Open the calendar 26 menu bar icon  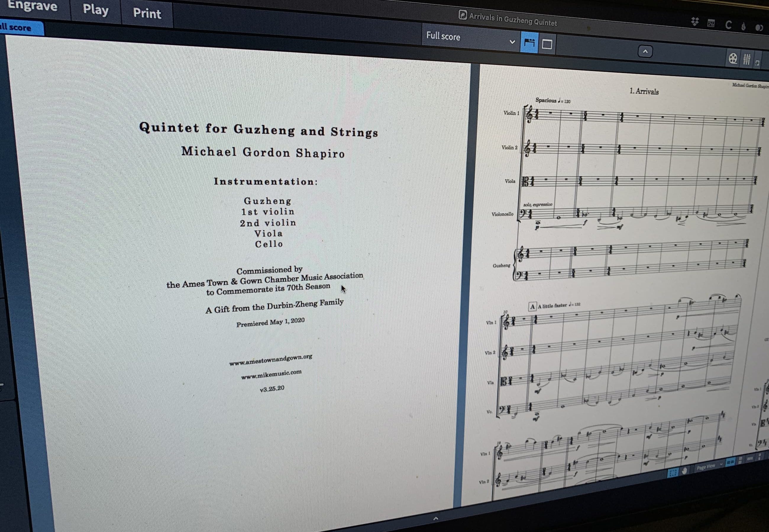(711, 23)
